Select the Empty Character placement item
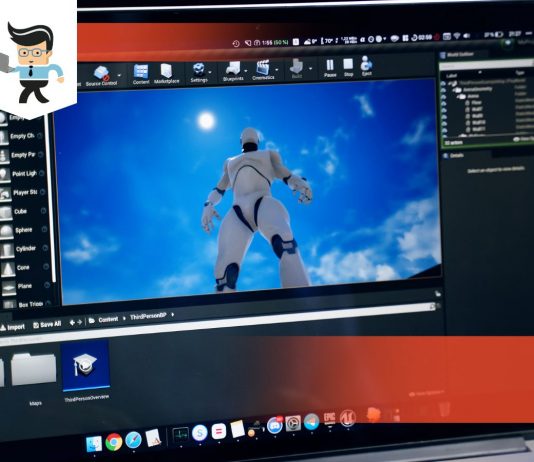 point(18,137)
